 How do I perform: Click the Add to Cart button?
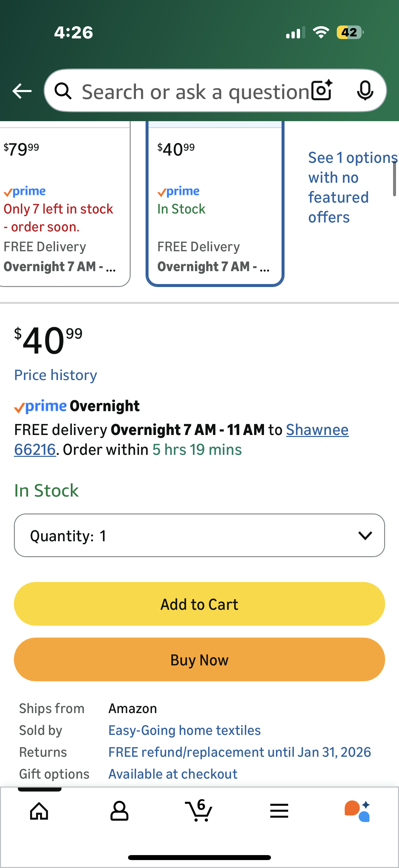click(199, 604)
